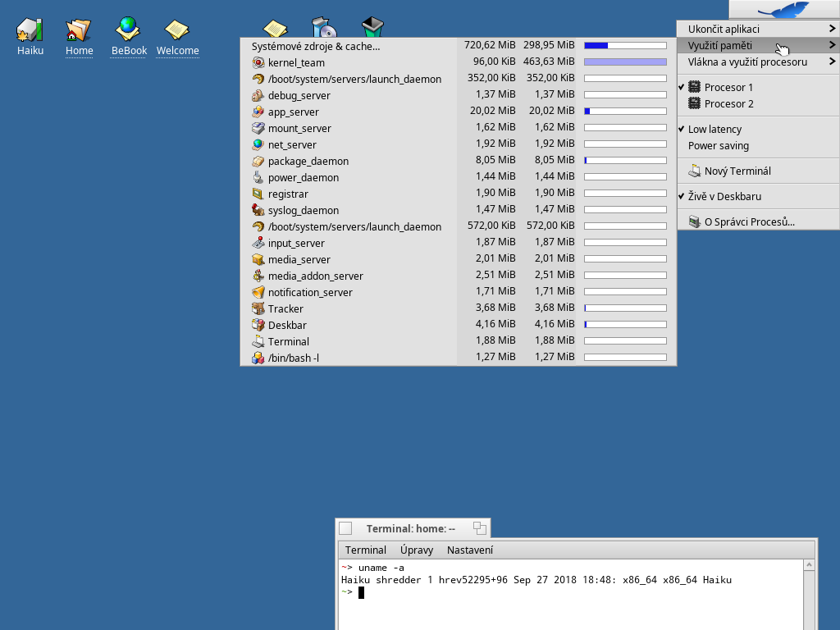Screen dimensions: 840x630
Task: Click the media_server icon
Action: coord(258,259)
